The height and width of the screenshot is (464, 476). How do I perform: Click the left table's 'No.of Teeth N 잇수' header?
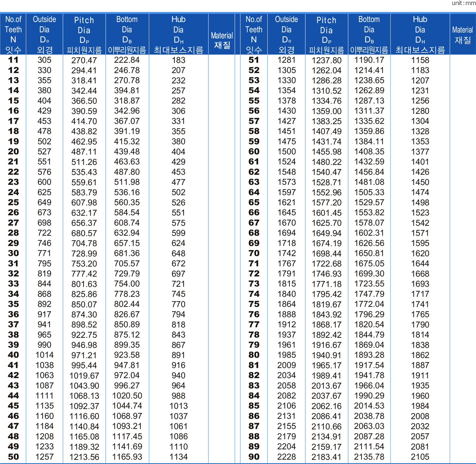point(13,34)
